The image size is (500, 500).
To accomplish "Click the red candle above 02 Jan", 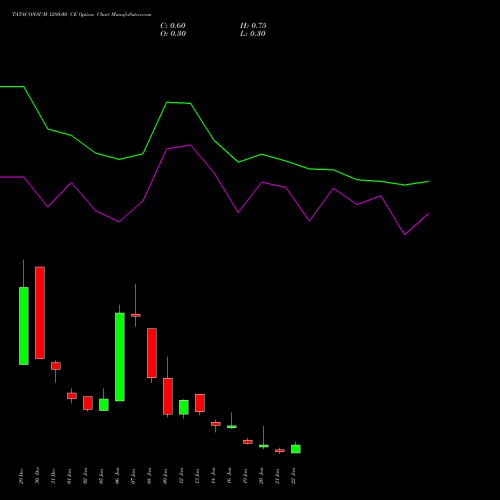I will (88, 403).
